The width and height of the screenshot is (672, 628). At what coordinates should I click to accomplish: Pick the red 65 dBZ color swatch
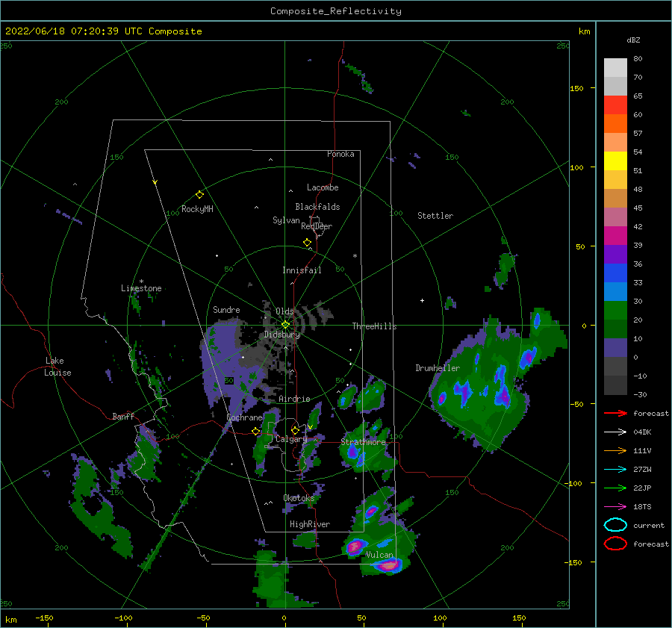(x=615, y=105)
